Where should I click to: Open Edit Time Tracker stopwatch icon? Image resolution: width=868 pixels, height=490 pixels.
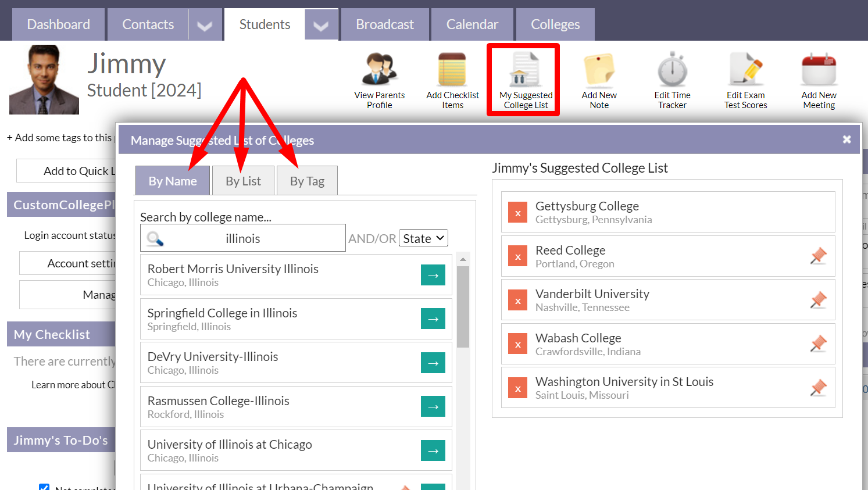673,69
